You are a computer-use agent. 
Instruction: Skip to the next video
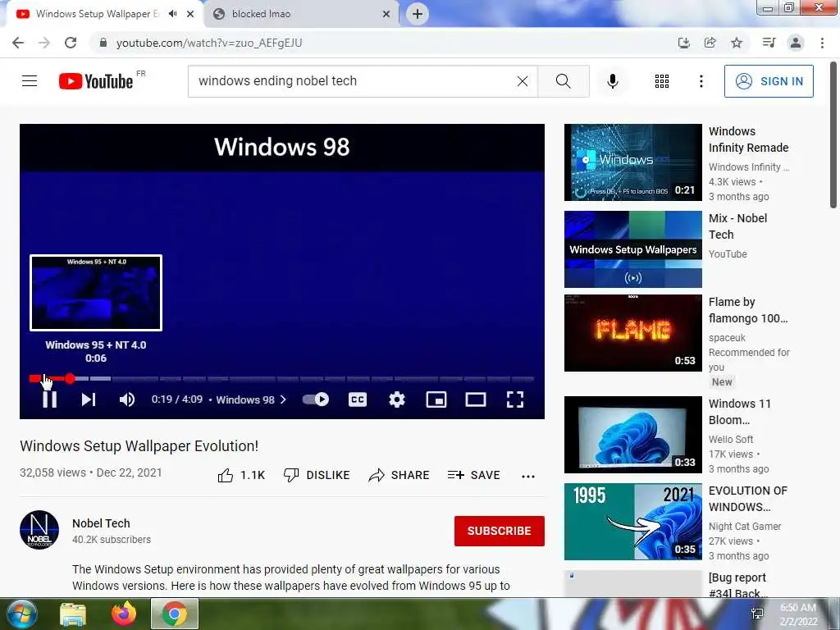(89, 399)
